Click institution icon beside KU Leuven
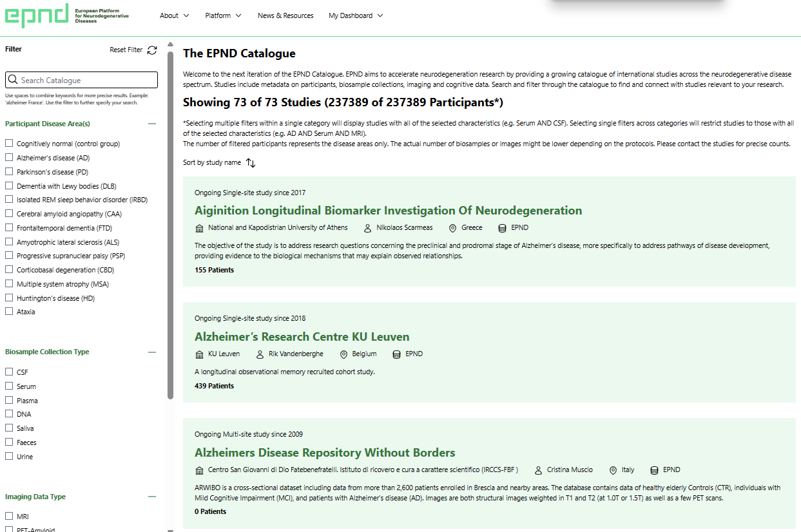This screenshot has width=801, height=532. click(199, 354)
